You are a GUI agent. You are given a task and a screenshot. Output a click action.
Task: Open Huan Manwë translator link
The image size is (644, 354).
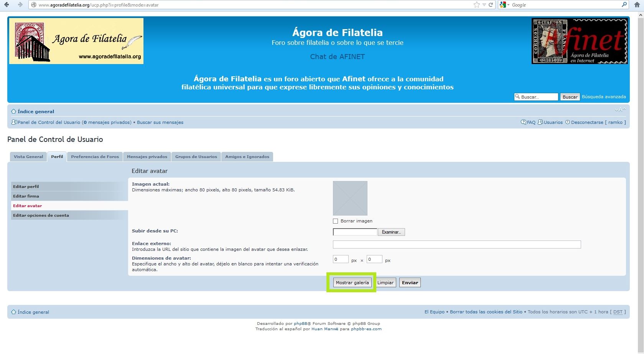point(325,329)
